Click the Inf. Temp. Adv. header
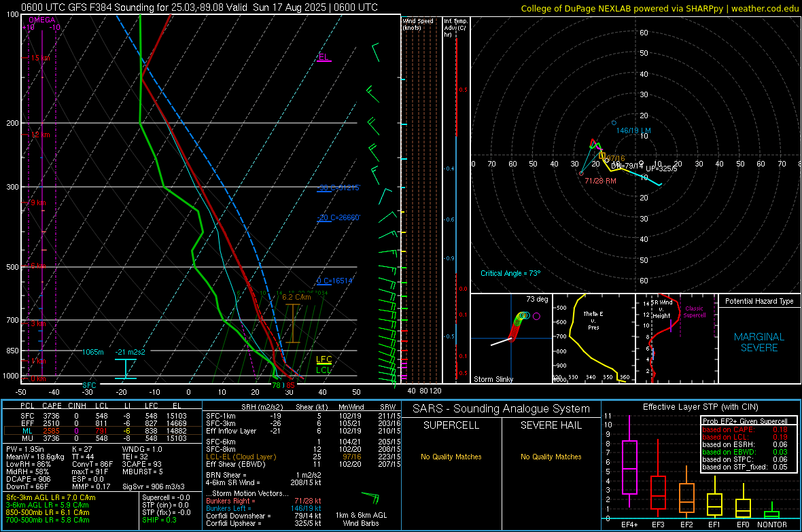 click(x=456, y=28)
